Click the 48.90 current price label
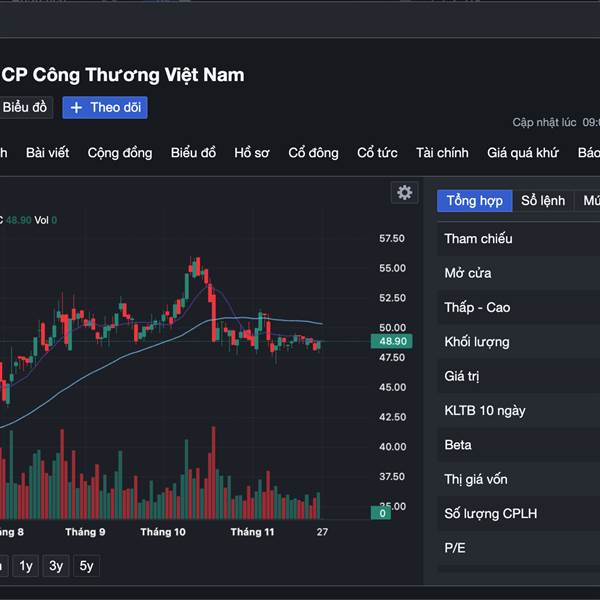600x600 pixels. (x=392, y=341)
